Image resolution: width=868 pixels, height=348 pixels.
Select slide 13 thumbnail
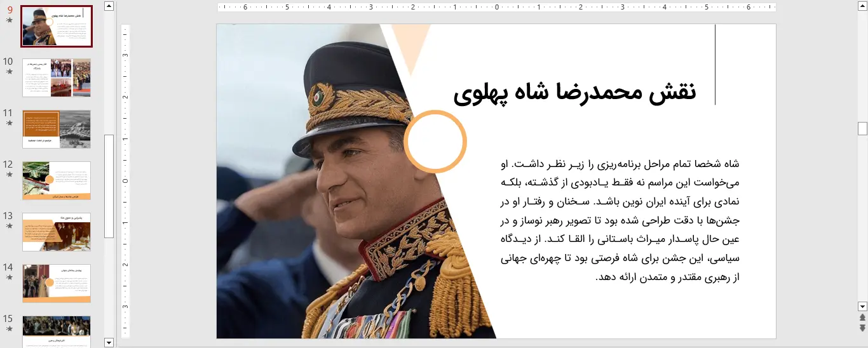[57, 232]
